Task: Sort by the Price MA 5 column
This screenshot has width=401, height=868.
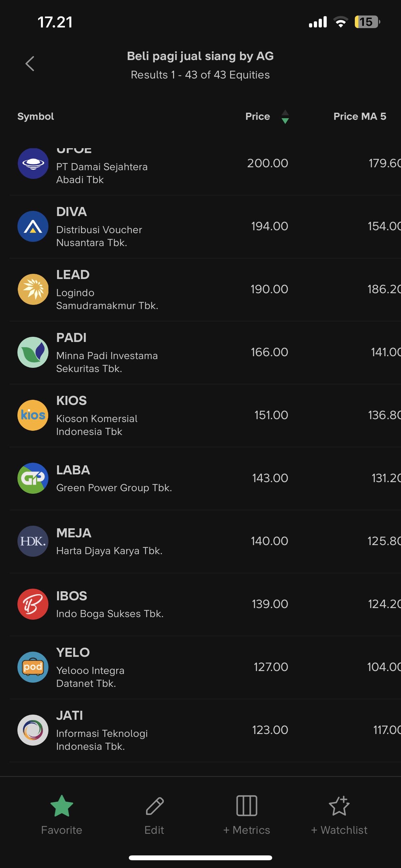Action: coord(360,117)
